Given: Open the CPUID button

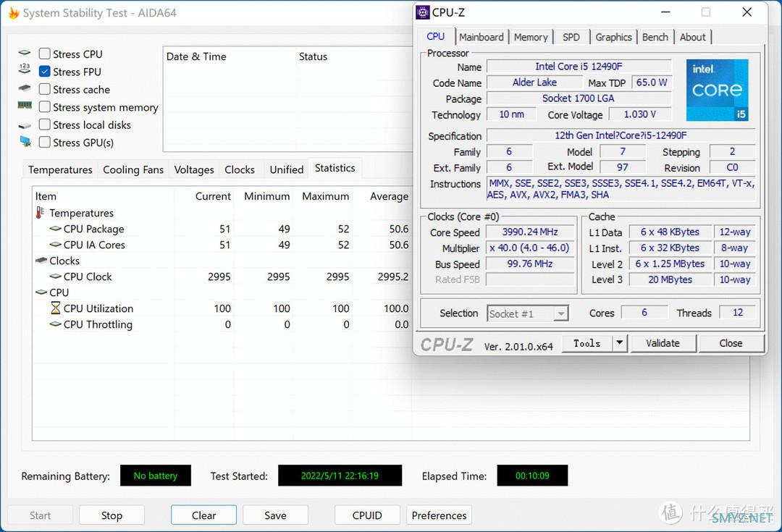Looking at the screenshot, I should click(x=367, y=515).
